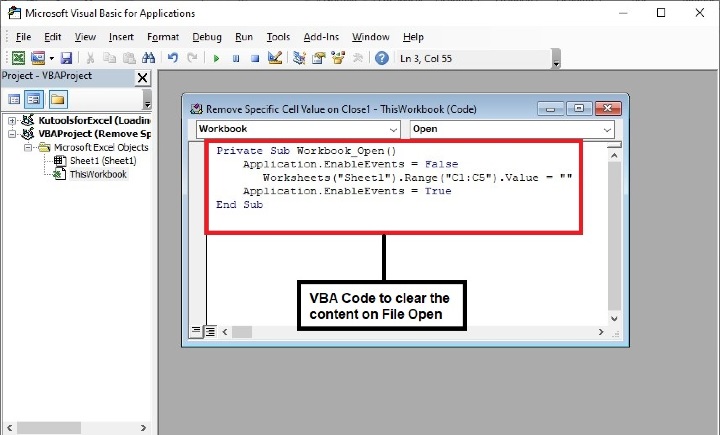The image size is (720, 435).
Task: Close the Project - VBAProject panel
Action: pyautogui.click(x=143, y=78)
